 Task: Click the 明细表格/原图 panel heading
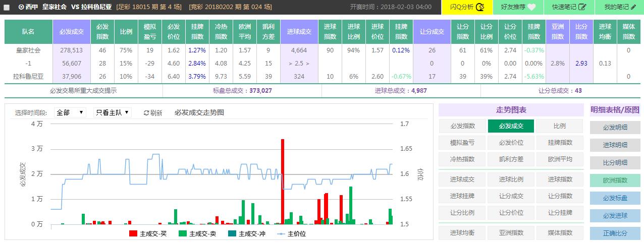tap(615, 110)
